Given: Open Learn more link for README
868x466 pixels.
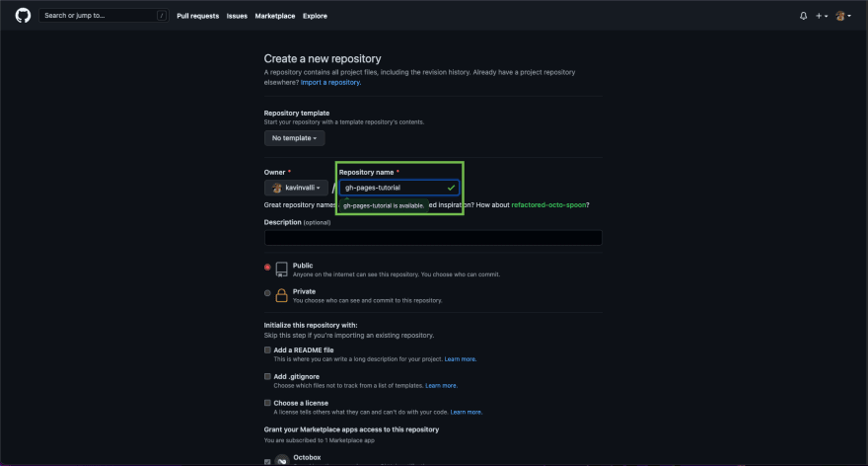Looking at the screenshot, I should tap(460, 359).
